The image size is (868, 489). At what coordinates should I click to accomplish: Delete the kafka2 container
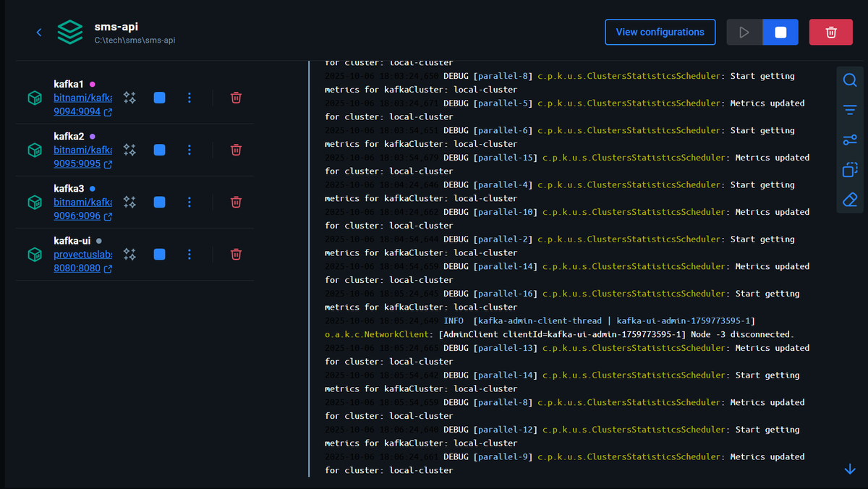click(x=236, y=150)
